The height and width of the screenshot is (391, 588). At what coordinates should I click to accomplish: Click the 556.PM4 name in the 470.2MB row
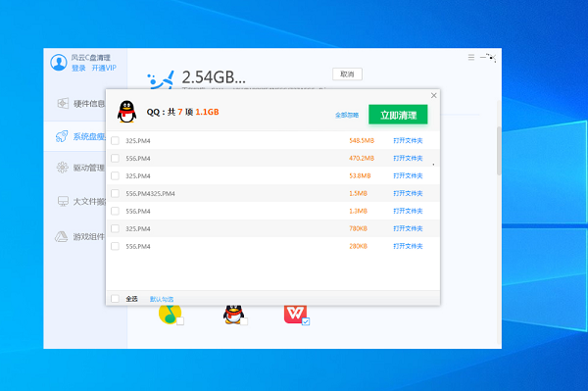pyautogui.click(x=138, y=159)
